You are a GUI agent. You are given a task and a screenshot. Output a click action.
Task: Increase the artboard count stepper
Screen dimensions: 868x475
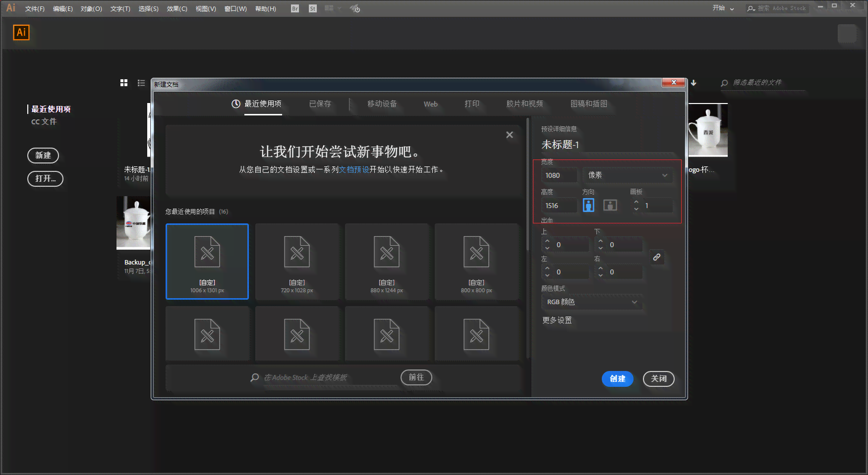tap(636, 202)
